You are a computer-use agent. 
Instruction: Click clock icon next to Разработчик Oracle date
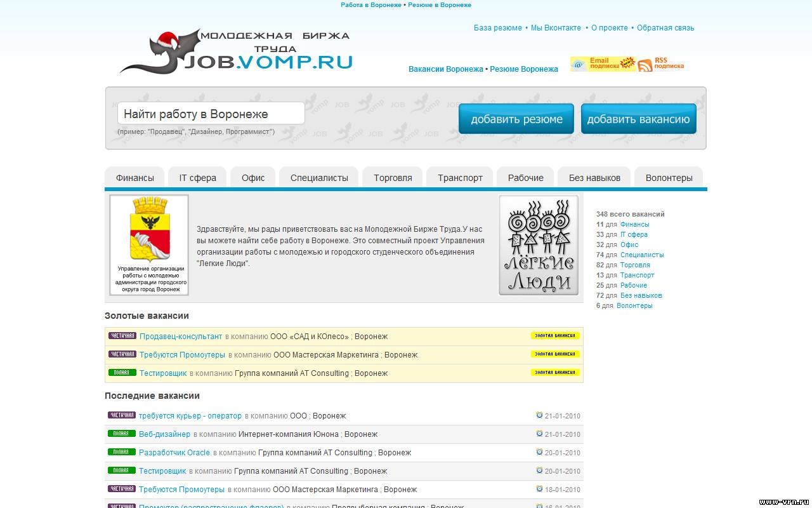(539, 452)
